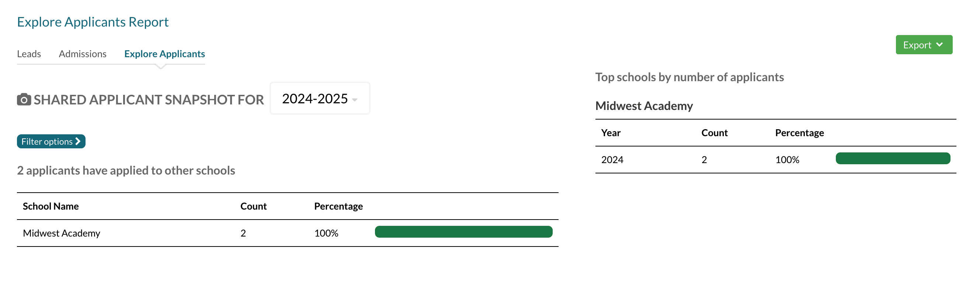The height and width of the screenshot is (293, 980).
Task: Click the 2024 year percentage bar
Action: [x=892, y=159]
